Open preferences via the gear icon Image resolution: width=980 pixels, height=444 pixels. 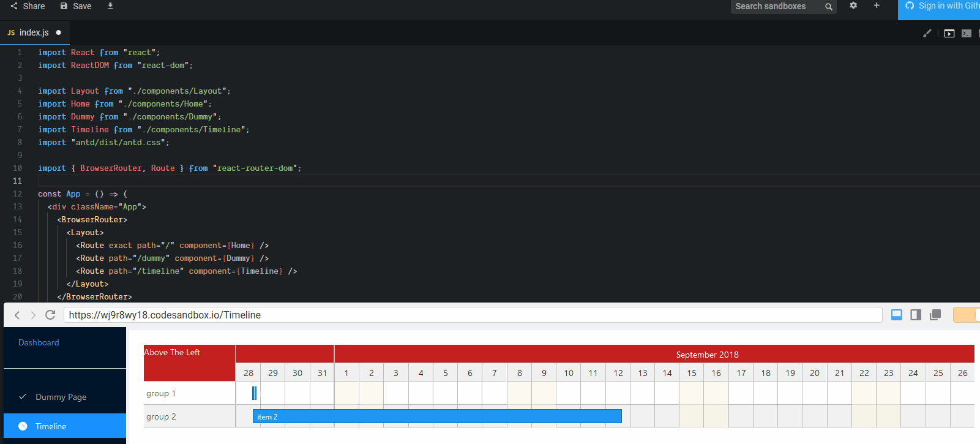853,6
